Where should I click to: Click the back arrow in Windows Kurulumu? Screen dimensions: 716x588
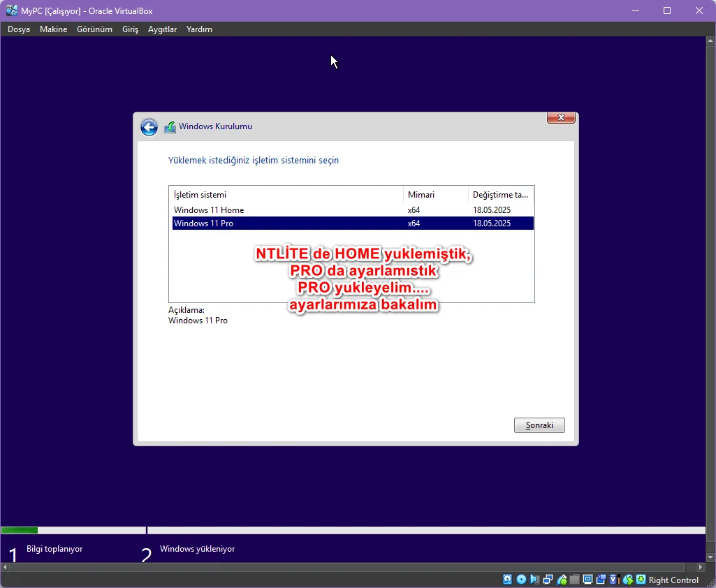149,127
